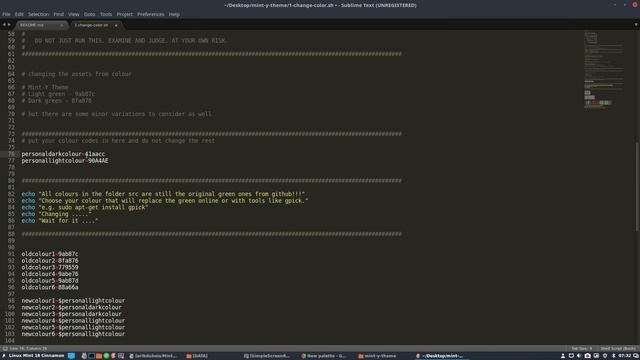640x360 pixels.
Task: Switch to the arikdubois/Mint browser window
Action: point(153,356)
